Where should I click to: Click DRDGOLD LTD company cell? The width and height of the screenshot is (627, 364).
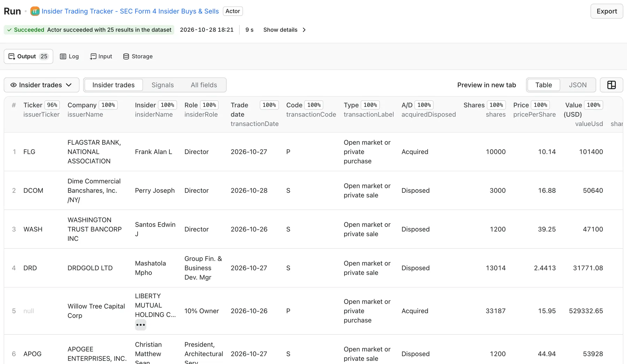(x=90, y=268)
